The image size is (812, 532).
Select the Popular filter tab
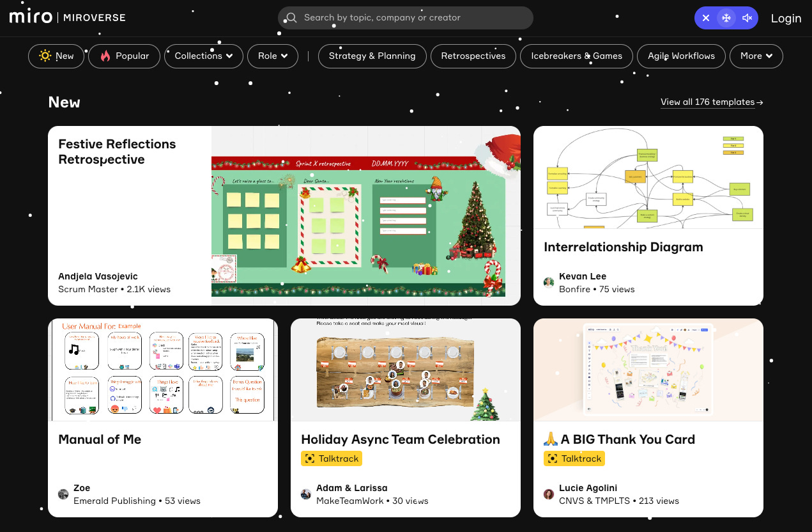click(124, 56)
